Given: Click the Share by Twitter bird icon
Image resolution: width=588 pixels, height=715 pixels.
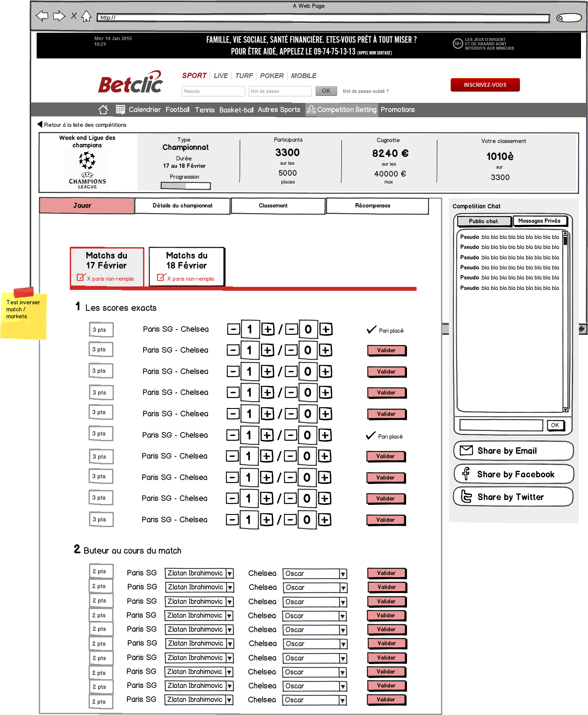Looking at the screenshot, I should (466, 497).
